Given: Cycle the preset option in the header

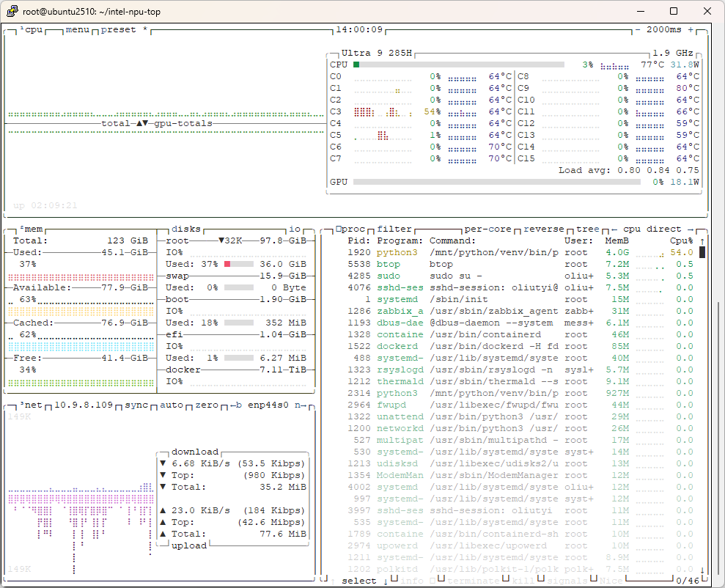Looking at the screenshot, I should click(x=119, y=30).
